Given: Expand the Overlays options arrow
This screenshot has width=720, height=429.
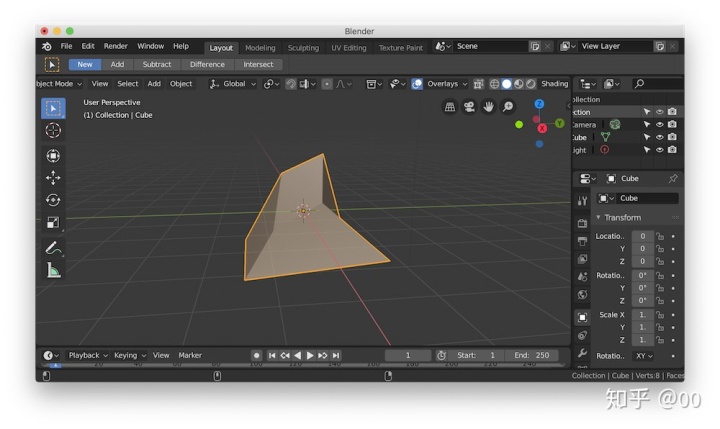Looking at the screenshot, I should (465, 84).
